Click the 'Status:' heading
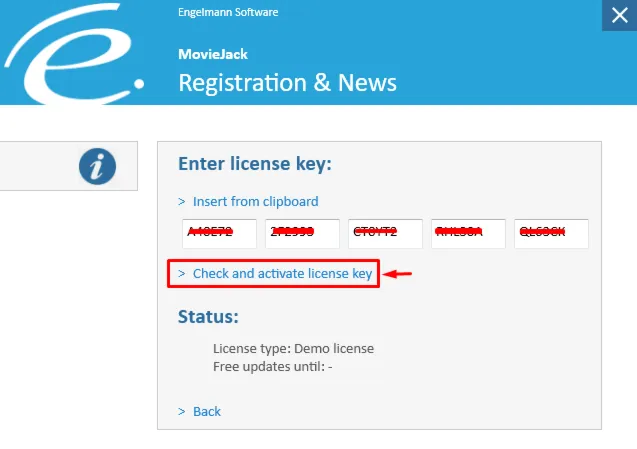The image size is (637, 449). click(208, 317)
